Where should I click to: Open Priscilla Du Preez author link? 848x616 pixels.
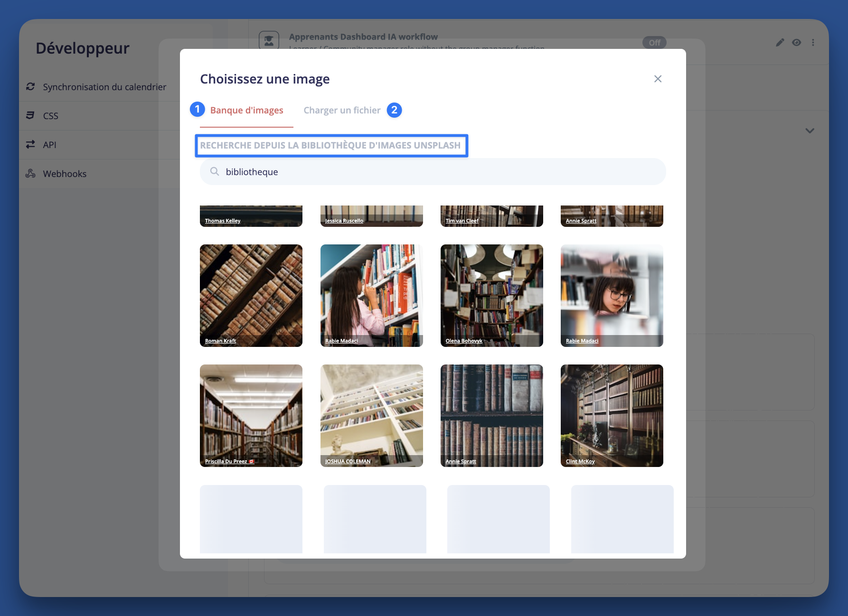pyautogui.click(x=229, y=461)
